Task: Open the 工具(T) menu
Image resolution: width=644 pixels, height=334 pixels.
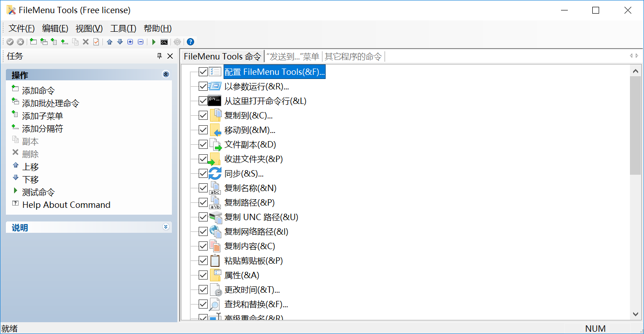Action: click(x=123, y=29)
